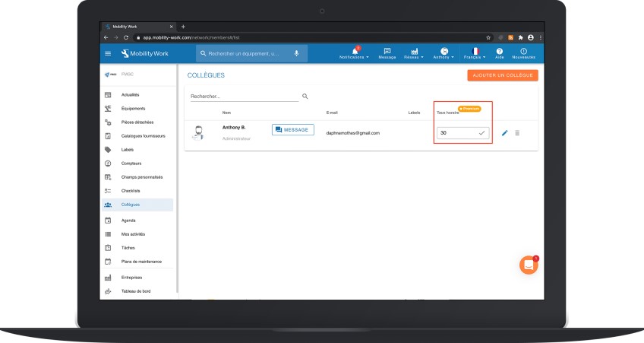Click the 'Nom' column header
The image size is (644, 343).
[x=226, y=113]
